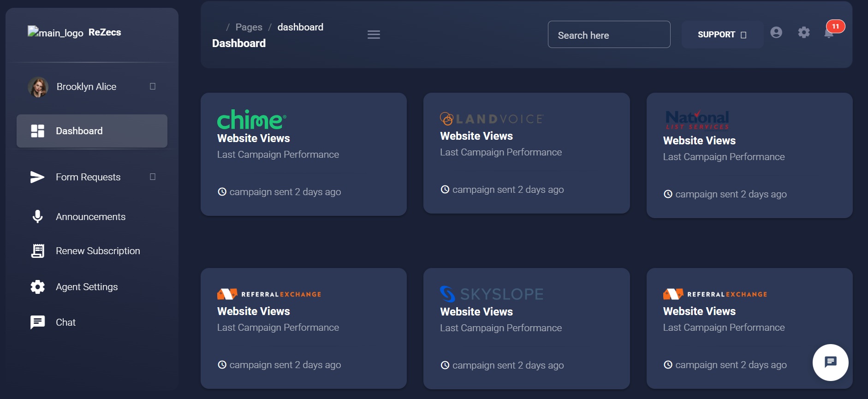Open the Support dropdown button
The width and height of the screenshot is (868, 399).
coord(722,35)
